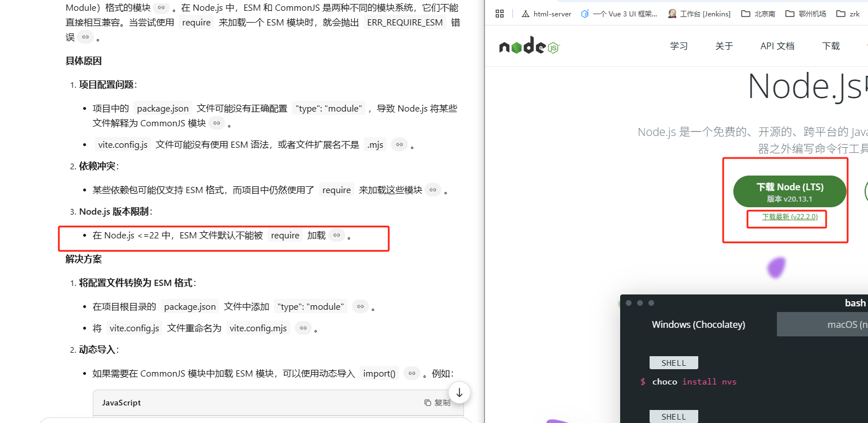
Task: Click the Node.js logo in the header
Action: click(x=528, y=46)
